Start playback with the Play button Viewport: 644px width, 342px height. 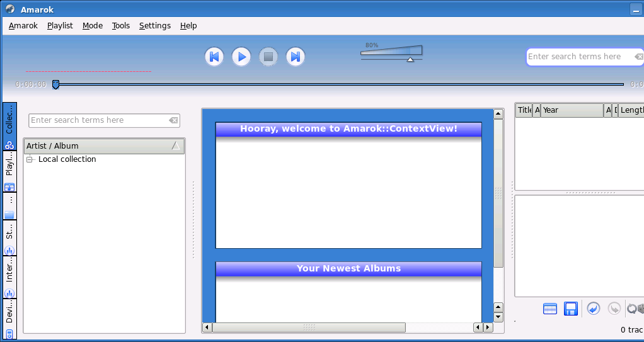pyautogui.click(x=241, y=57)
